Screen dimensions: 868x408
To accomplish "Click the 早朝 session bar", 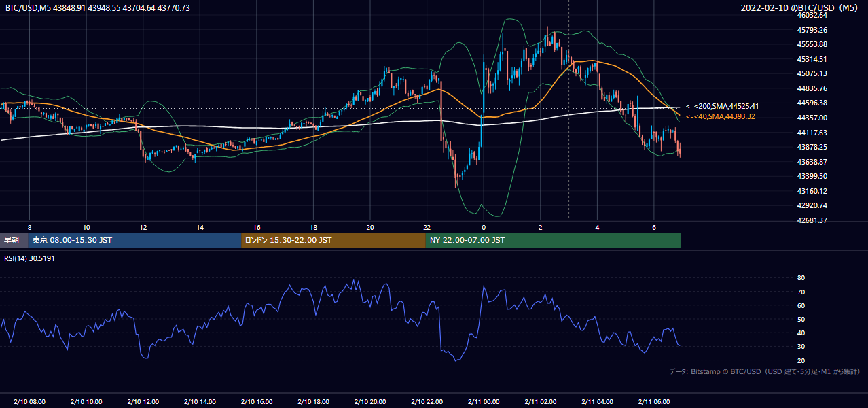I will pos(14,240).
